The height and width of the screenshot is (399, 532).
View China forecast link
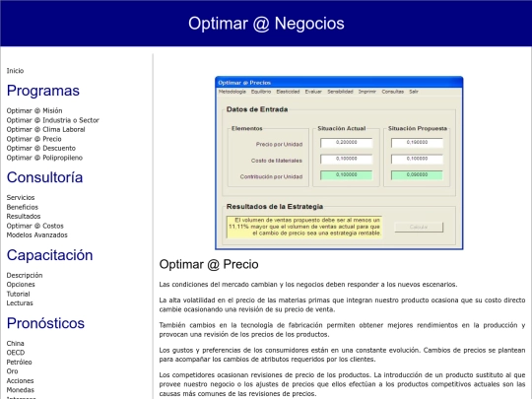pos(15,343)
